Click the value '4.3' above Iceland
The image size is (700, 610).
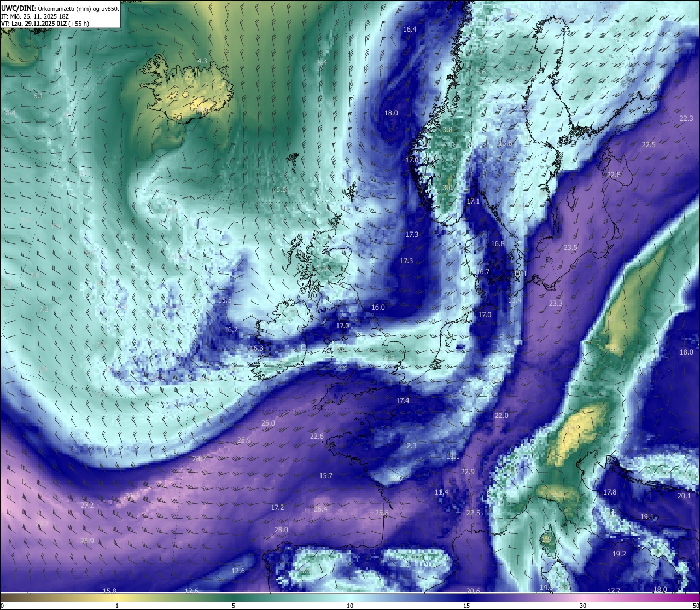[202, 61]
